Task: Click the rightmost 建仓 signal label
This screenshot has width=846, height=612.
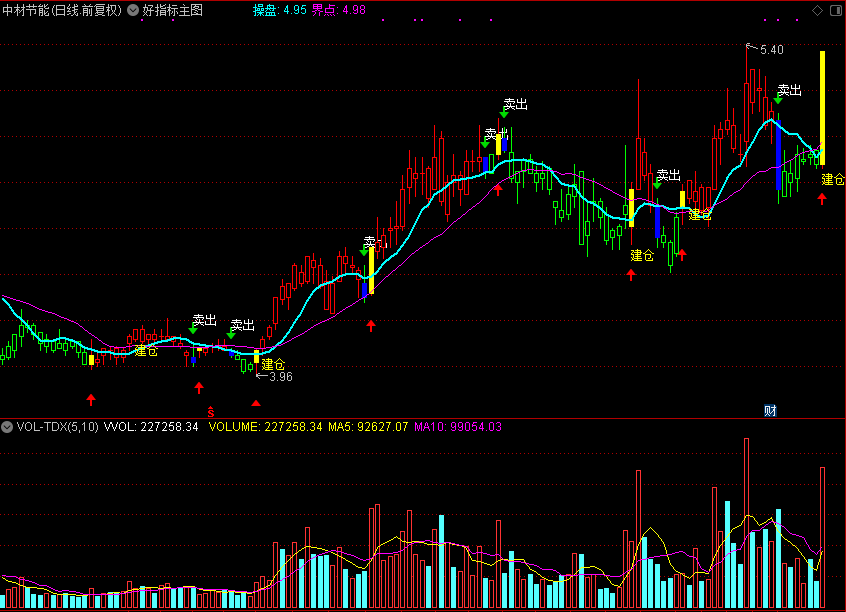Action: pyautogui.click(x=832, y=180)
